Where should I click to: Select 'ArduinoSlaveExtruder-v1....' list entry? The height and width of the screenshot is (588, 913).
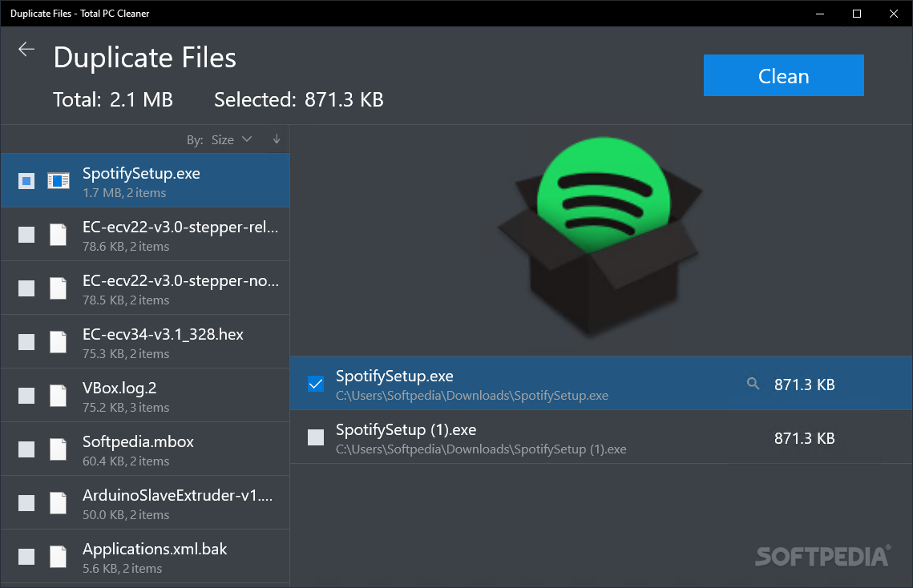coord(145,501)
